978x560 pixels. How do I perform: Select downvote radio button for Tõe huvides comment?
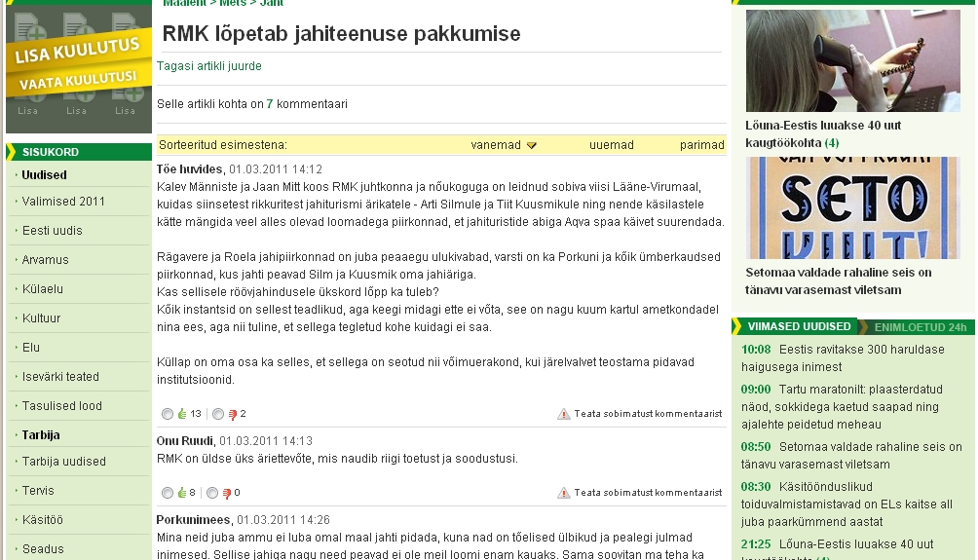tap(218, 414)
